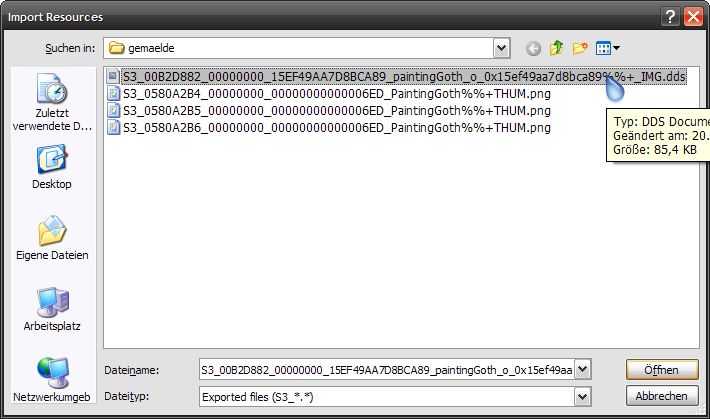This screenshot has height=419, width=710.
Task: Click the Back navigation arrow icon
Action: pos(533,48)
